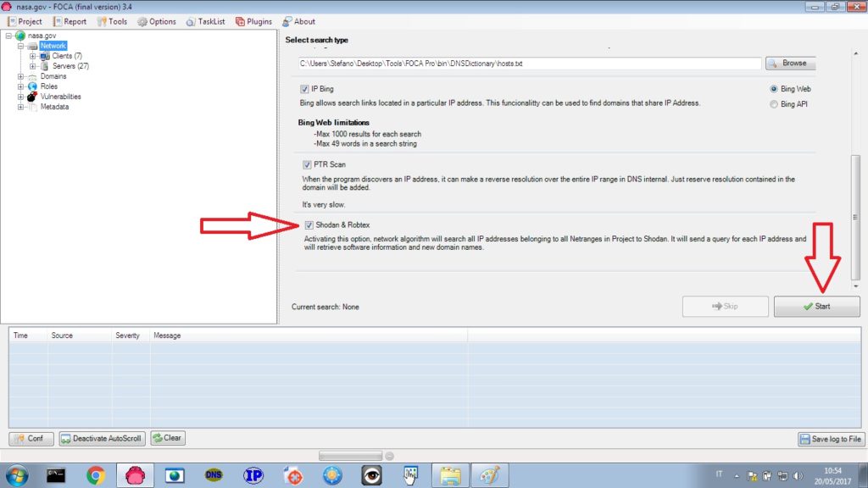This screenshot has height=488, width=868.
Task: Click the Vulnerabilities bomb icon
Action: click(33, 97)
